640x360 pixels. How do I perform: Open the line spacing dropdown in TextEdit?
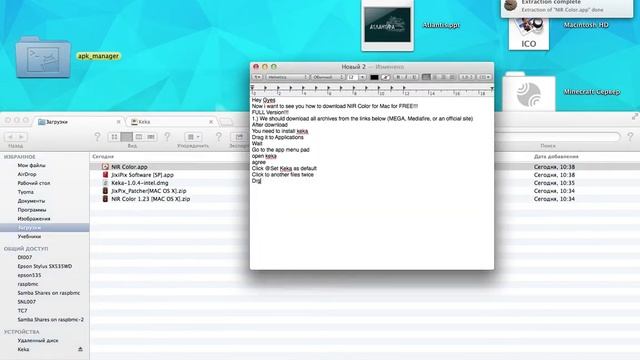(x=467, y=77)
